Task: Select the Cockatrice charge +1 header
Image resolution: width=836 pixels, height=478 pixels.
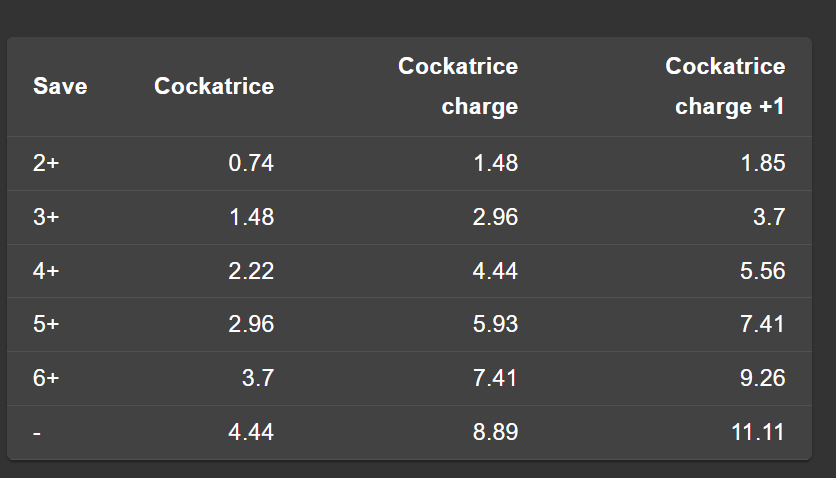Action: [725, 86]
